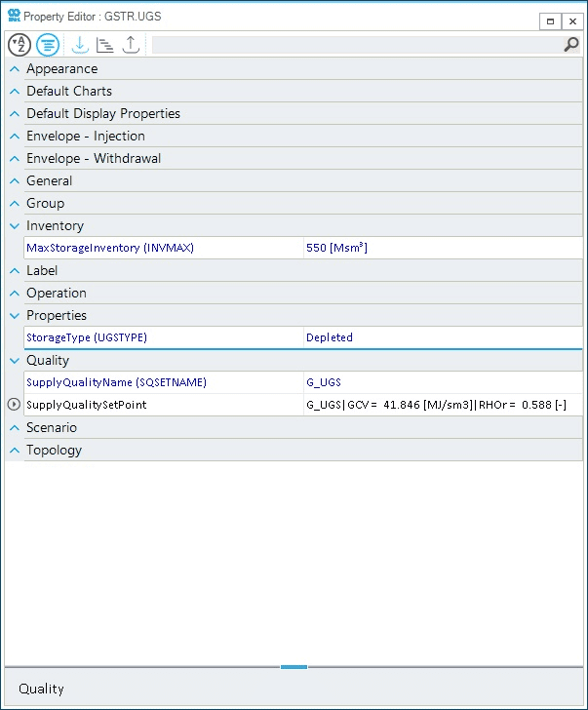Click the Inventory header text
Viewport: 588px width, 710px height.
pyautogui.click(x=56, y=225)
